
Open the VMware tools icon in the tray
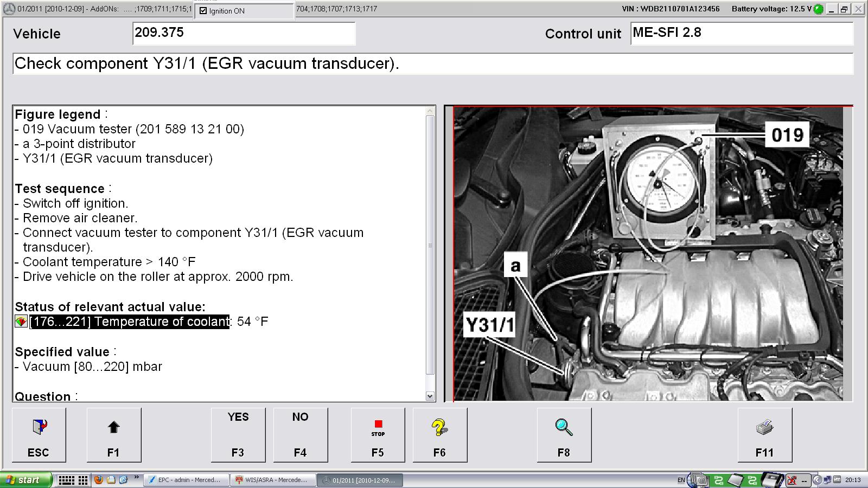point(837,480)
